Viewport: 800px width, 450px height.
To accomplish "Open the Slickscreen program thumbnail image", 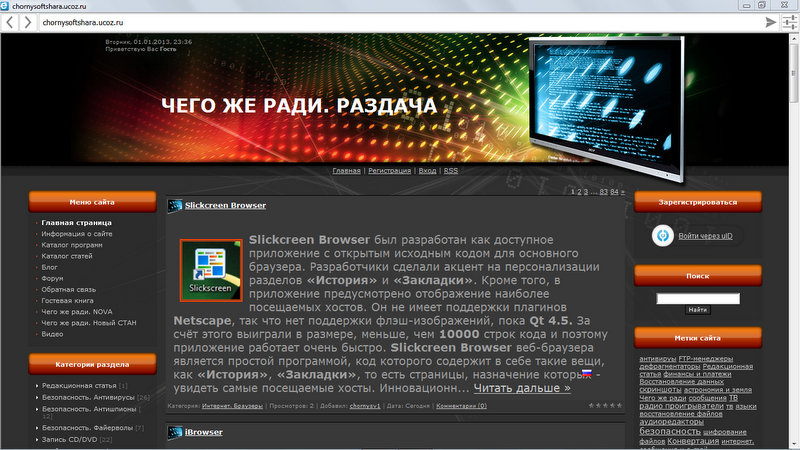I will point(211,270).
